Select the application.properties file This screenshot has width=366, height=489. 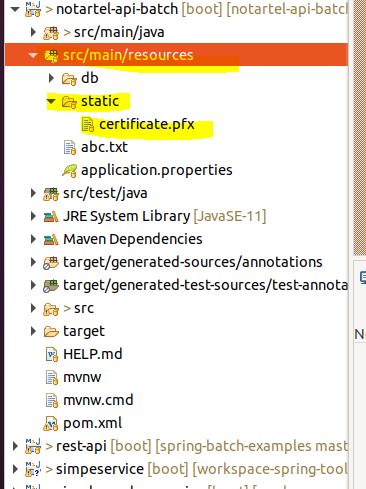tap(157, 170)
